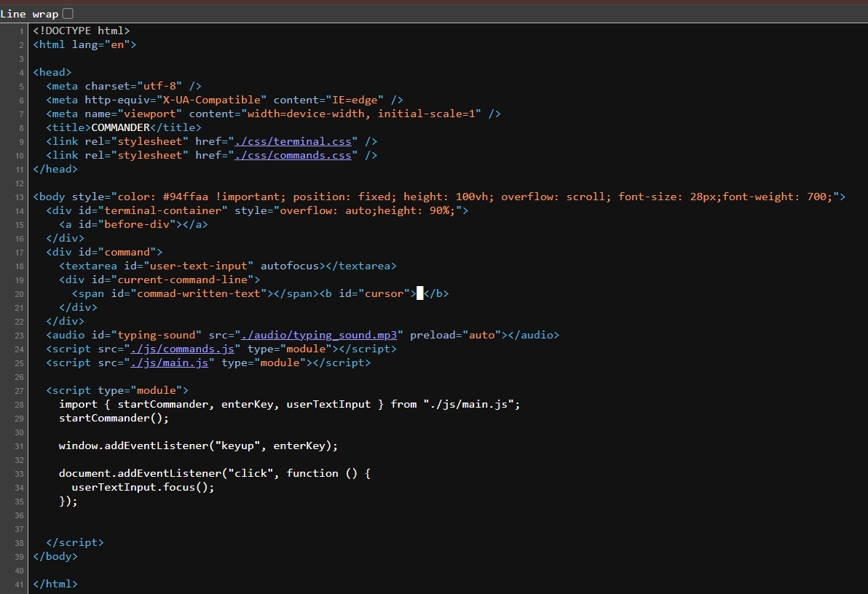Screen dimensions: 868x594
Task: Click the closing </html> tag
Action: [55, 584]
